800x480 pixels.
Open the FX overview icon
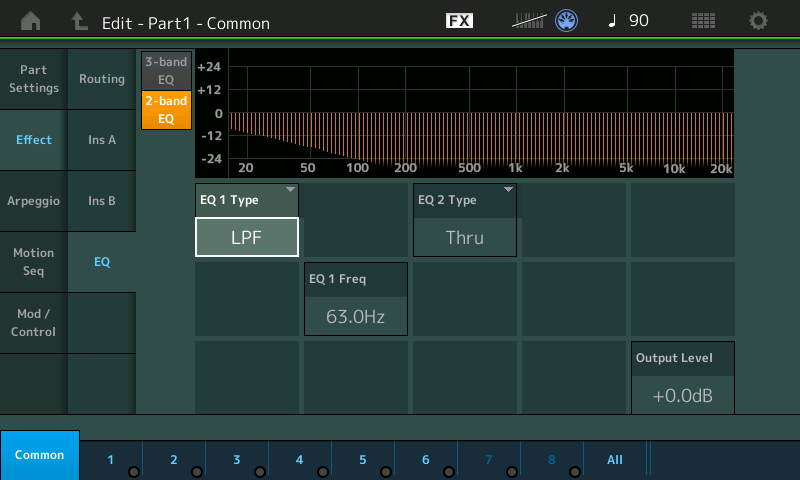459,20
